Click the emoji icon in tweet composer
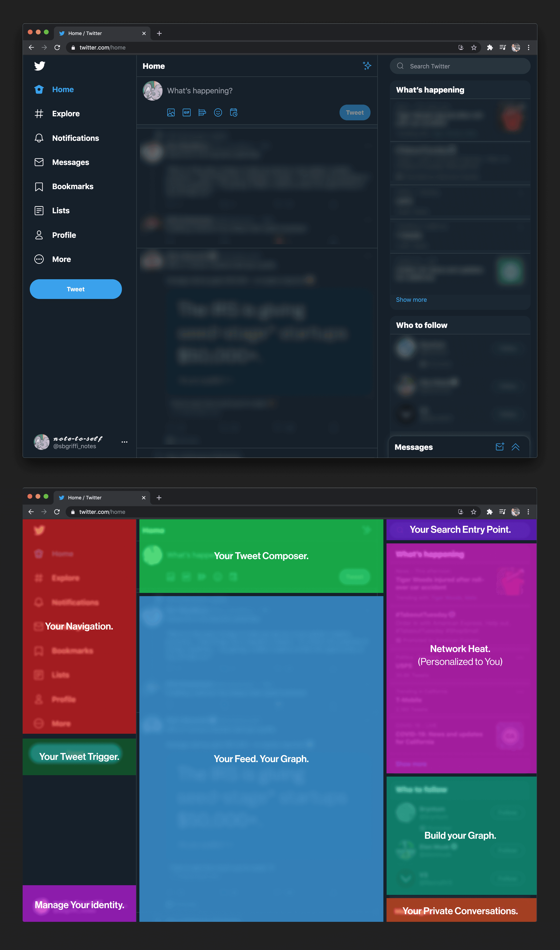The width and height of the screenshot is (560, 950). coord(218,112)
